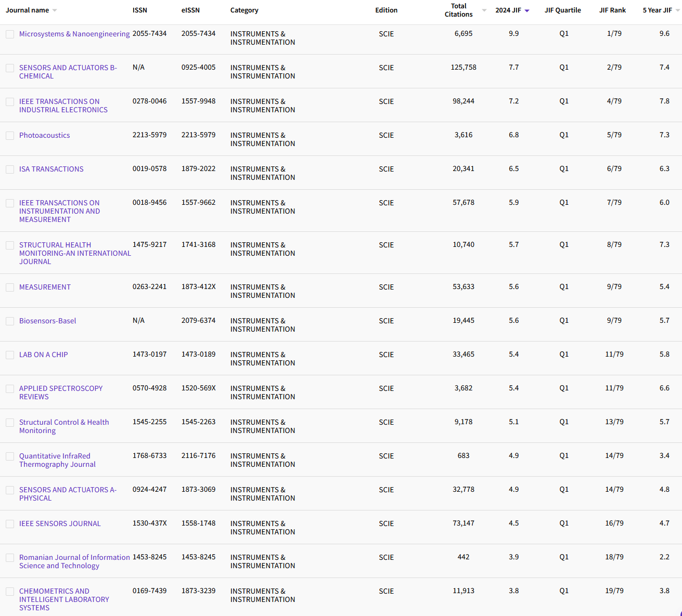The image size is (682, 616).
Task: Select the checkbox for Microsystems & Nanoengineering
Action: tap(10, 34)
